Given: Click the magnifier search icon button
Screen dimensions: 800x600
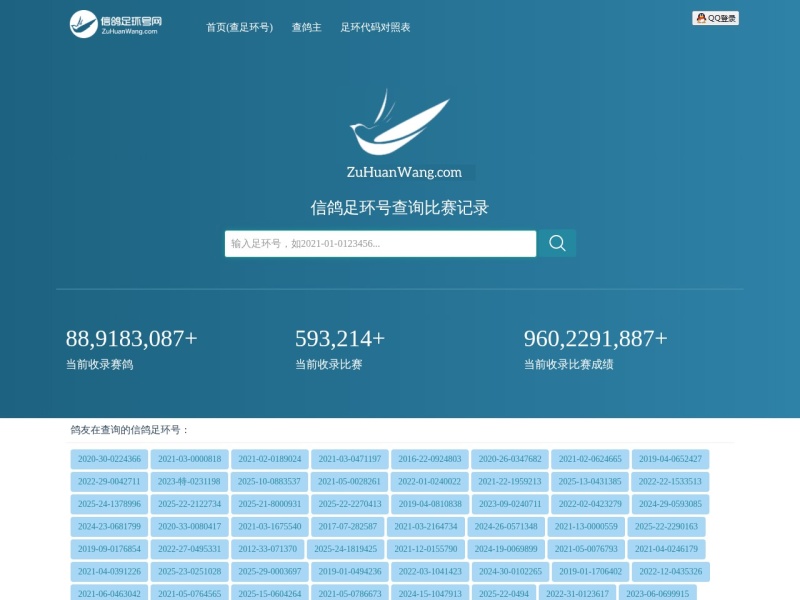Looking at the screenshot, I should tap(557, 243).
